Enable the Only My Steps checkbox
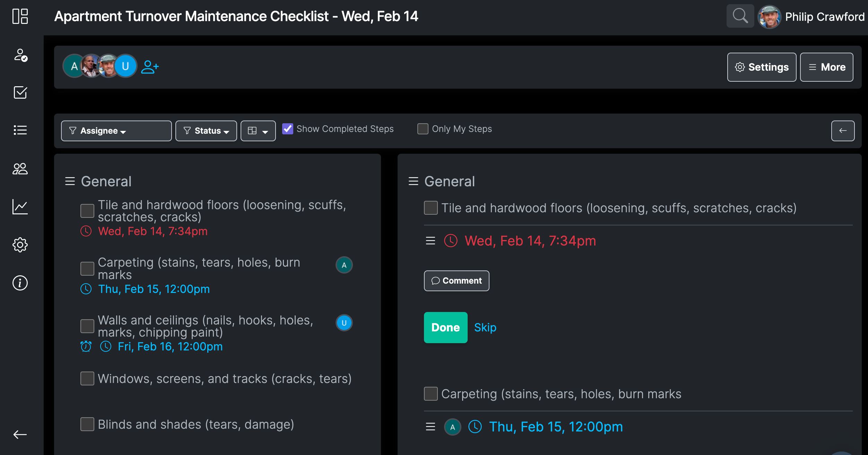Screen dimensions: 868x455 click(x=423, y=129)
